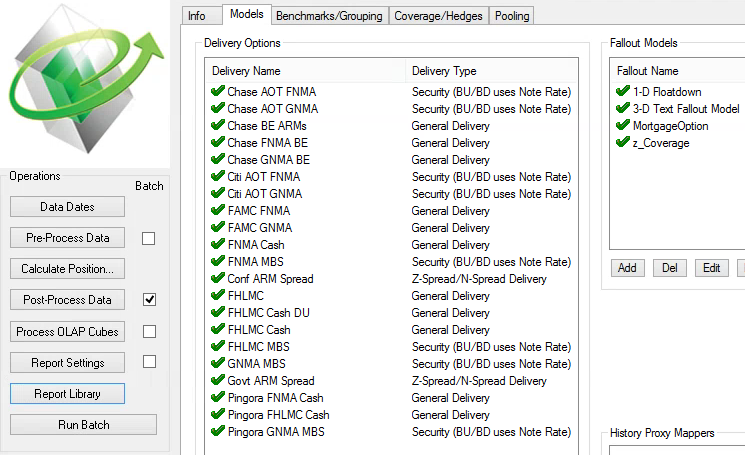745x455 pixels.
Task: Enable the Pre-Process Data batch checkbox
Action: click(149, 238)
